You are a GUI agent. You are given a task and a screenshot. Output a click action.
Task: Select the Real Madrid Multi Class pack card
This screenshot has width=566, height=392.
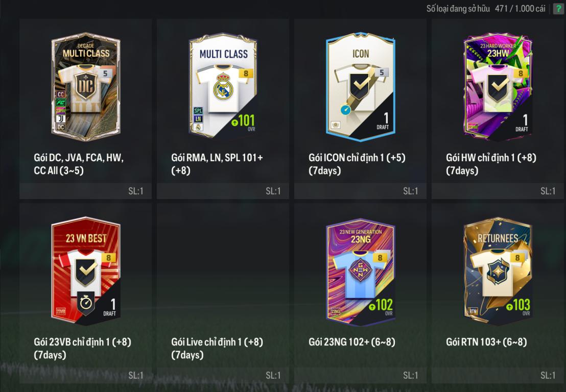point(223,86)
